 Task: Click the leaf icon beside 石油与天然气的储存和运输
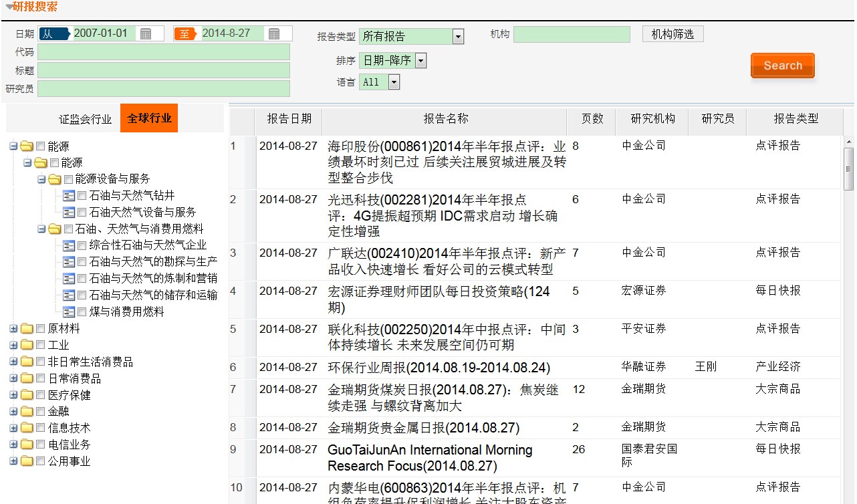pyautogui.click(x=69, y=295)
